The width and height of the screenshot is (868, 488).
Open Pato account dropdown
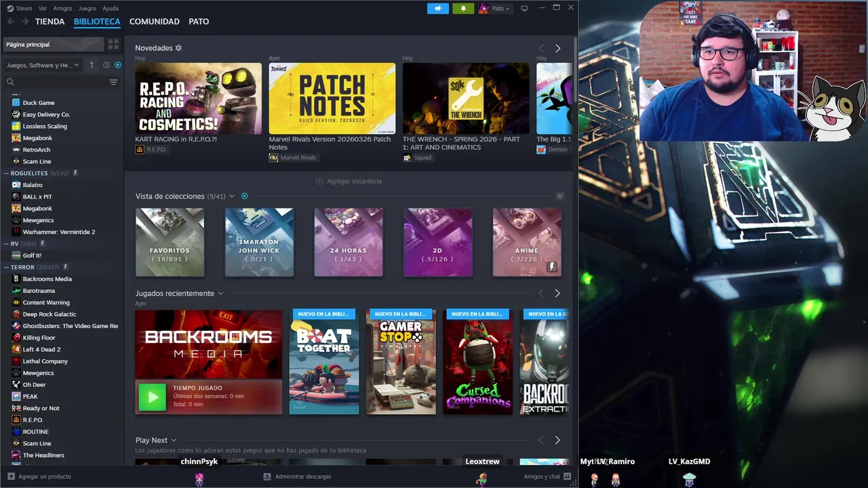[x=495, y=8]
